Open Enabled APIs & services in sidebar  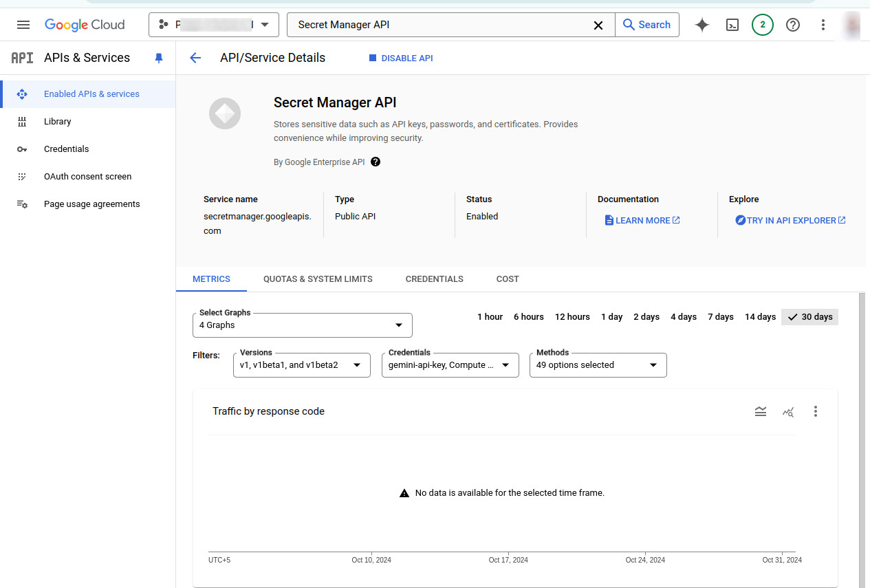click(x=88, y=94)
